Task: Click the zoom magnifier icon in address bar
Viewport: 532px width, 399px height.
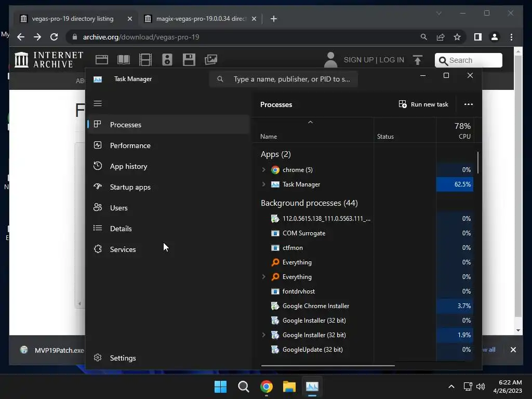Action: point(424,37)
